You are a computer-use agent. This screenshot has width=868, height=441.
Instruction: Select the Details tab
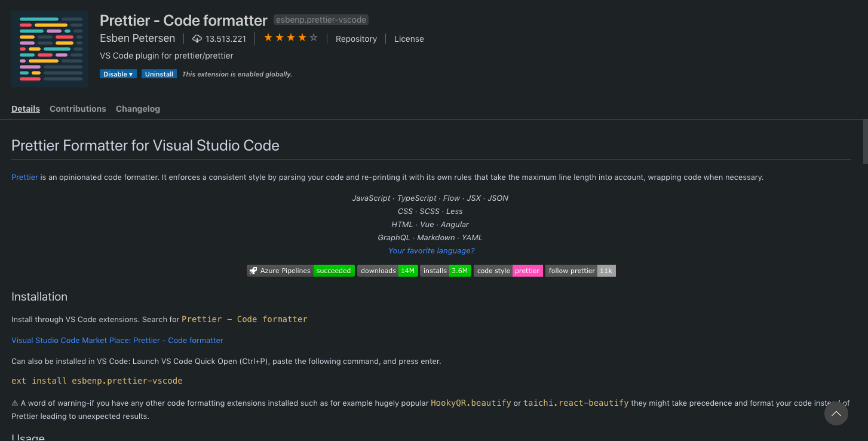point(26,109)
